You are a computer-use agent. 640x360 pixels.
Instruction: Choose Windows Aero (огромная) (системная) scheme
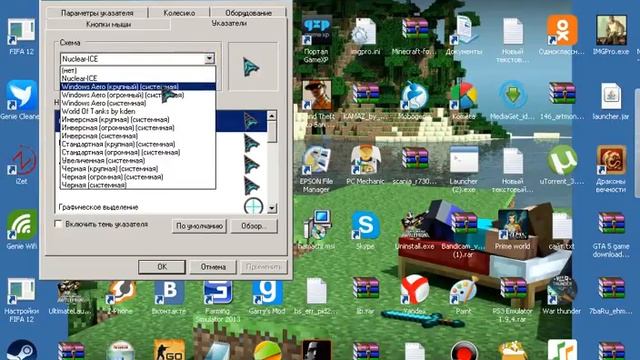coord(138,95)
